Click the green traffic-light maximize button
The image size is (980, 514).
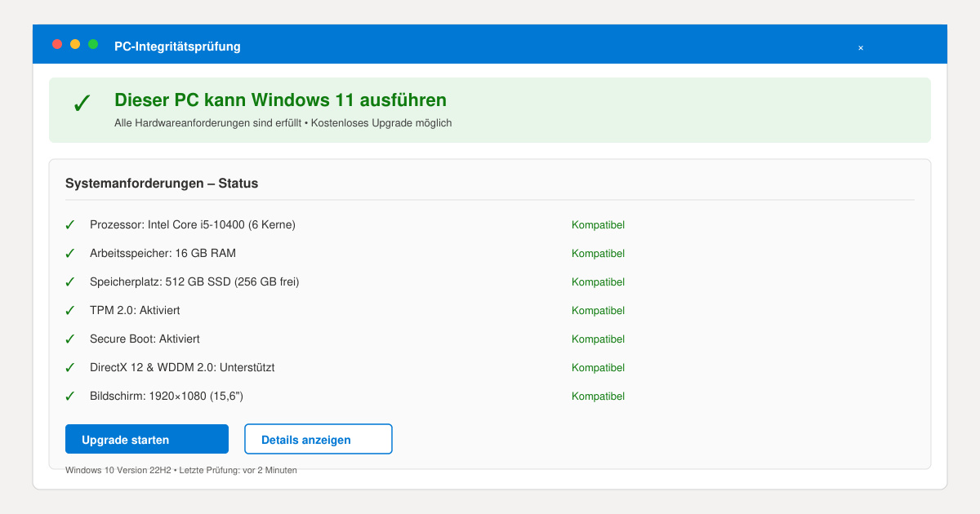tap(93, 44)
